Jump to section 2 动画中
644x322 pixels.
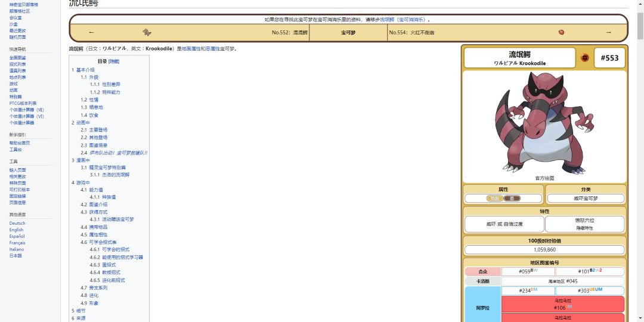click(80, 122)
